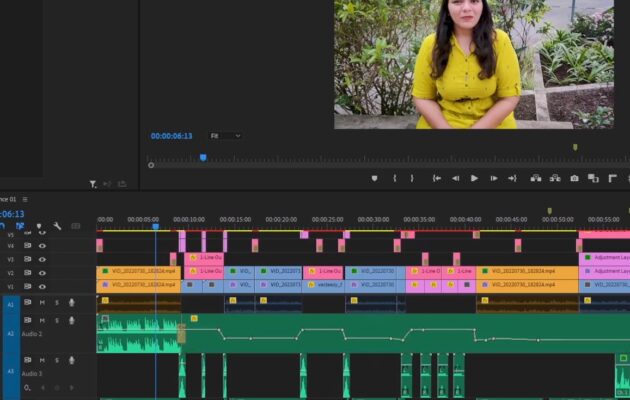Select the Adjustment Layer clip on V3
The height and width of the screenshot is (400, 630).
[x=605, y=257]
